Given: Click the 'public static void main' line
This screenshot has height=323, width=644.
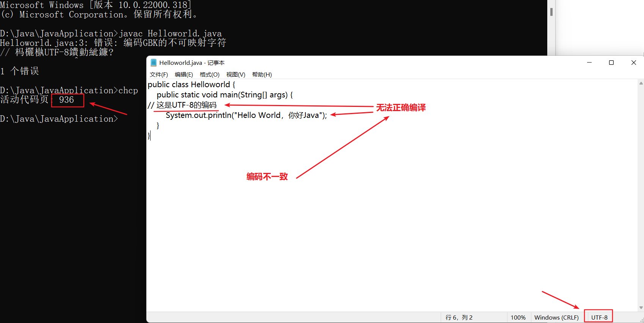Looking at the screenshot, I should [x=225, y=95].
